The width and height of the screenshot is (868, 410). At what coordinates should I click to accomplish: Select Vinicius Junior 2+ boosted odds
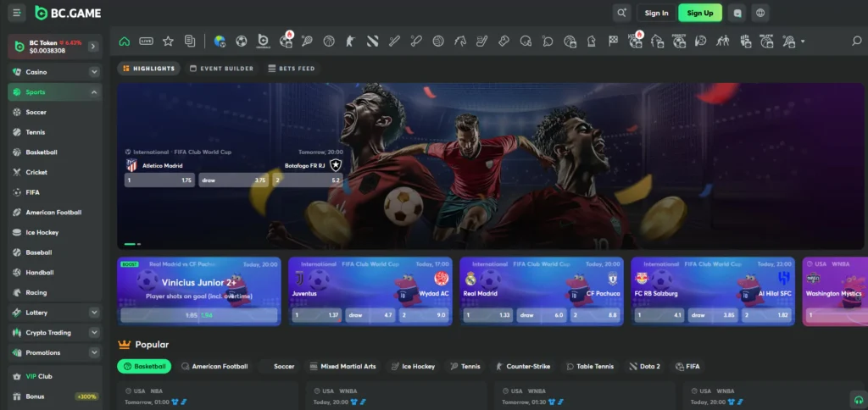[199, 315]
